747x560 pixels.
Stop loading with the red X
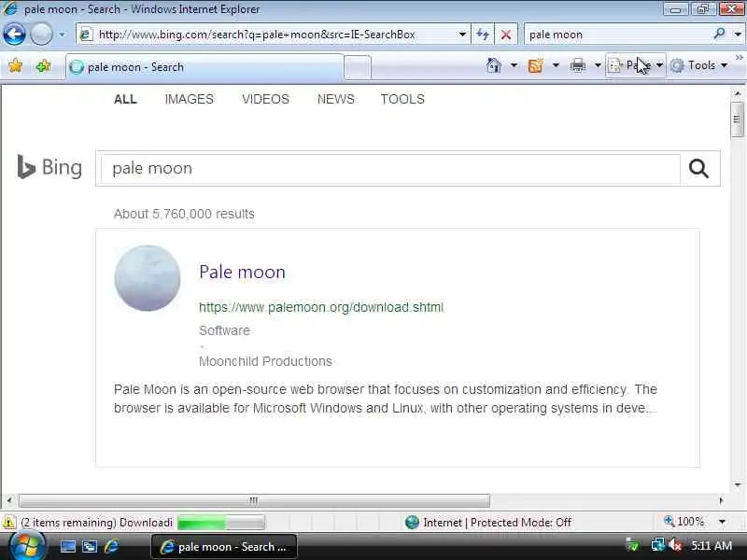(x=506, y=35)
